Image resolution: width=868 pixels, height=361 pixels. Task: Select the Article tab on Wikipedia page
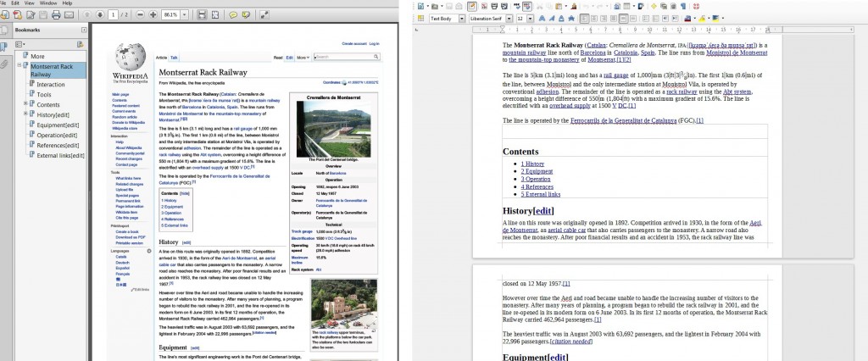coord(161,58)
